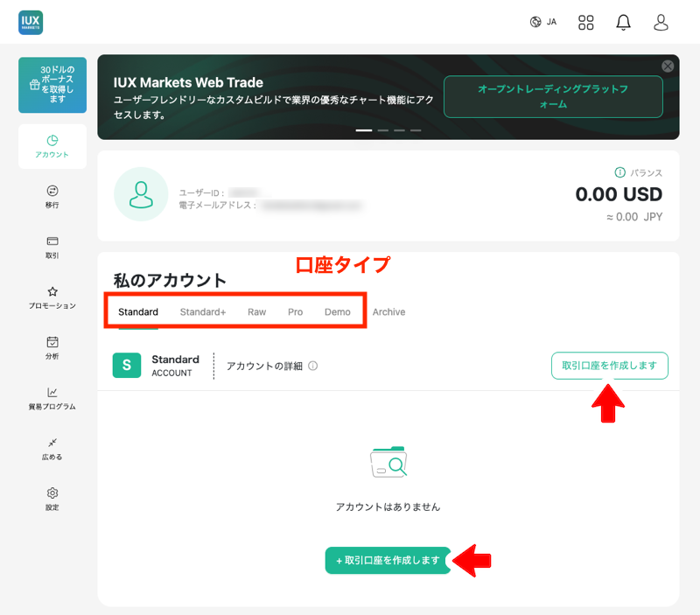Click the ユーザーID label
This screenshot has width=700, height=615.
click(x=201, y=192)
